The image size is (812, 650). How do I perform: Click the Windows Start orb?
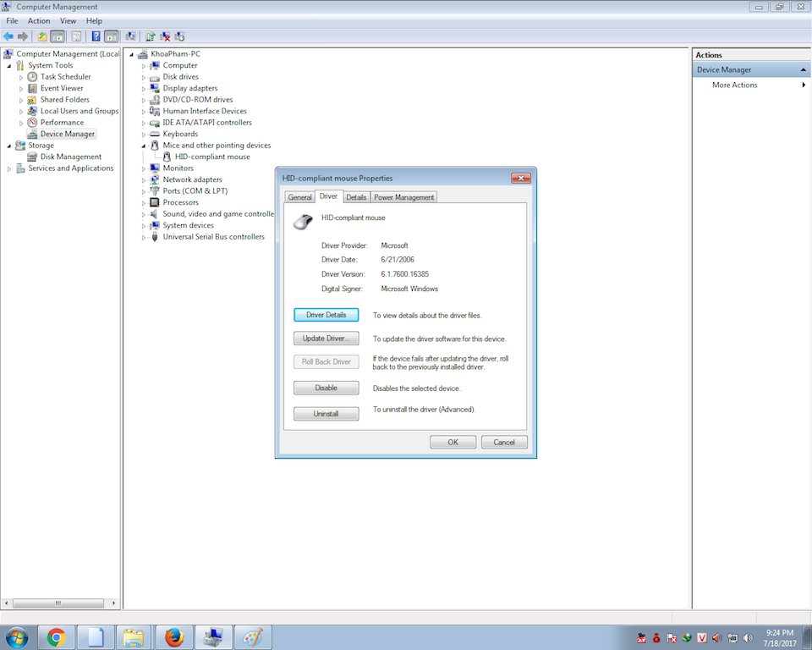[x=17, y=637]
